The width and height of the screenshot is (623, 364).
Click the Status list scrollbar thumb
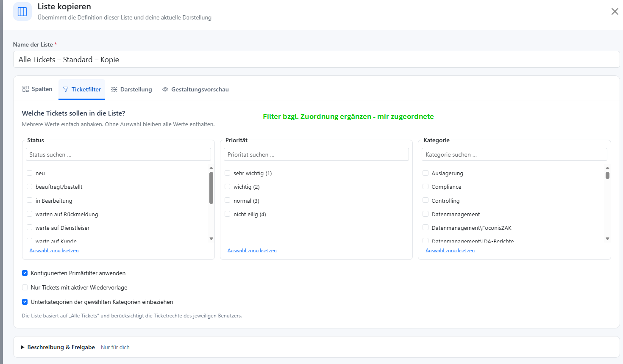click(x=211, y=188)
